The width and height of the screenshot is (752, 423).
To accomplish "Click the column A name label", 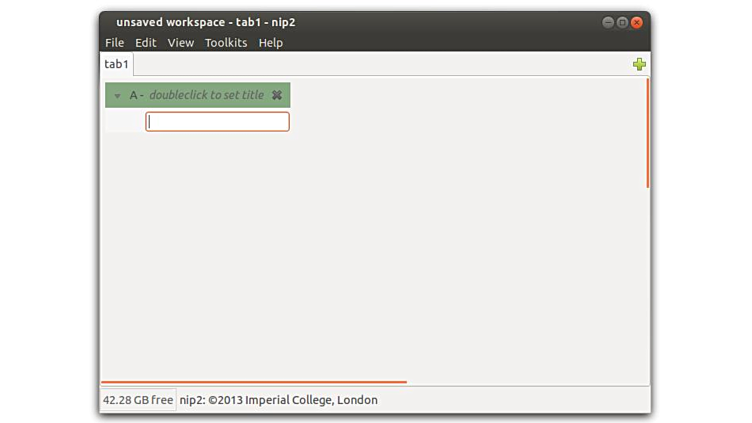I will click(x=134, y=95).
